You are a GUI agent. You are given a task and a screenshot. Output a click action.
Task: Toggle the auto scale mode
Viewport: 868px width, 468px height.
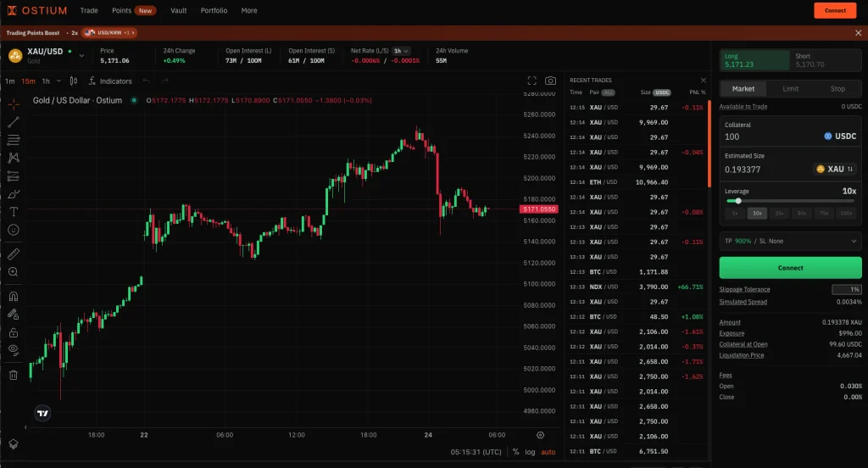point(548,452)
